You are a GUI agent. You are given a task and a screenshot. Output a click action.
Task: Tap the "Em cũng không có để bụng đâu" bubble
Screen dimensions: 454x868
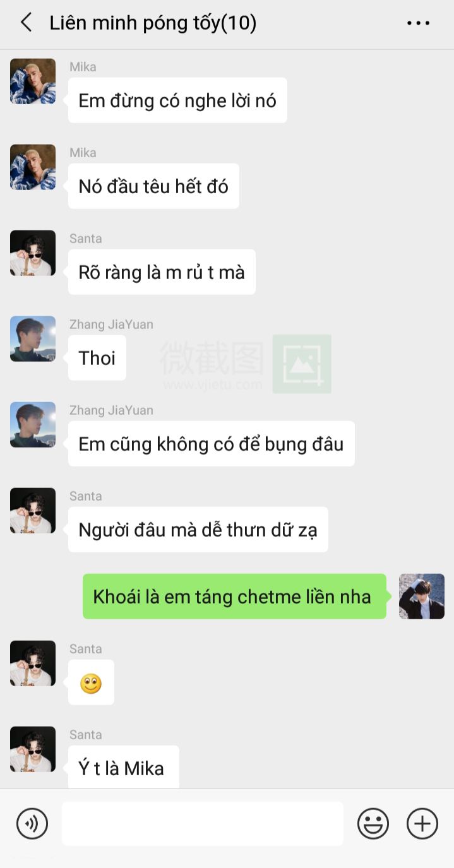point(211,444)
